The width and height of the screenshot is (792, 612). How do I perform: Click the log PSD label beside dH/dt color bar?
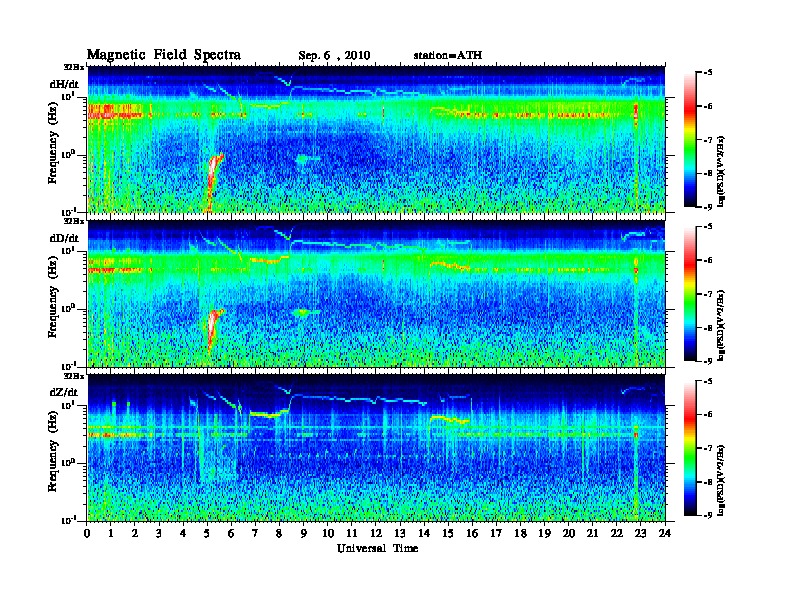721,171
